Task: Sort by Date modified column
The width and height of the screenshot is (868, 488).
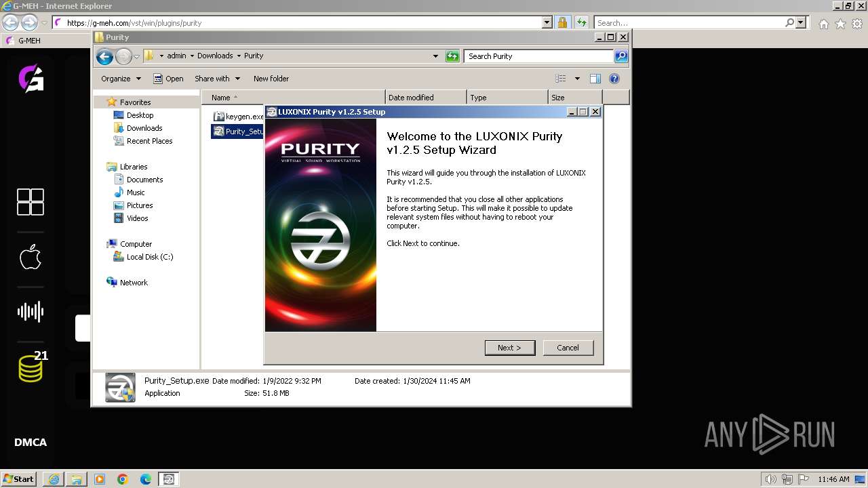Action: coord(426,98)
